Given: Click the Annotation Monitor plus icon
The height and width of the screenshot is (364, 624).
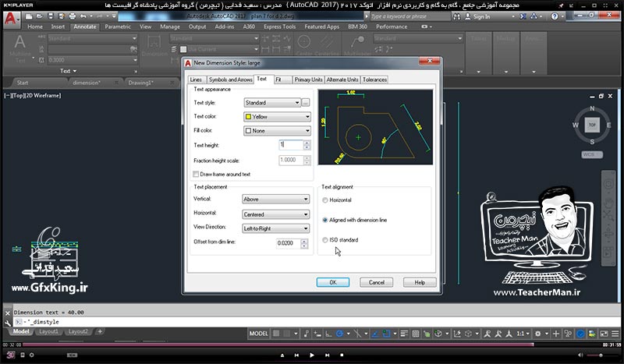Looking at the screenshot, I should tap(556, 334).
